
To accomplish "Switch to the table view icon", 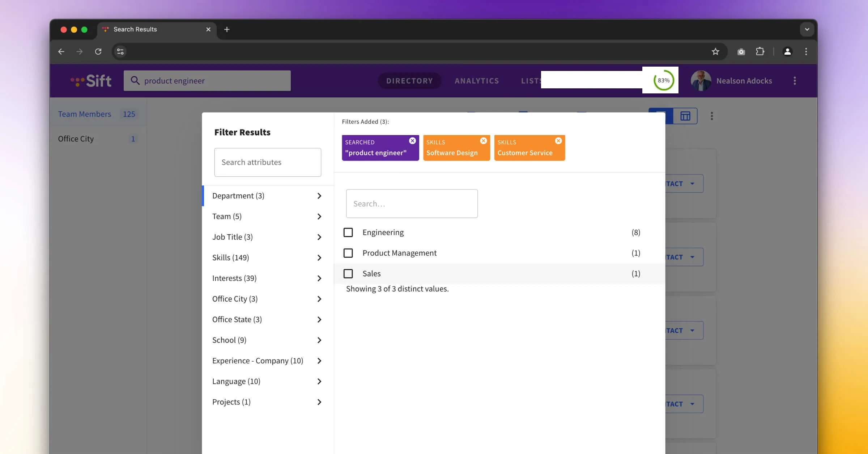I will point(685,116).
